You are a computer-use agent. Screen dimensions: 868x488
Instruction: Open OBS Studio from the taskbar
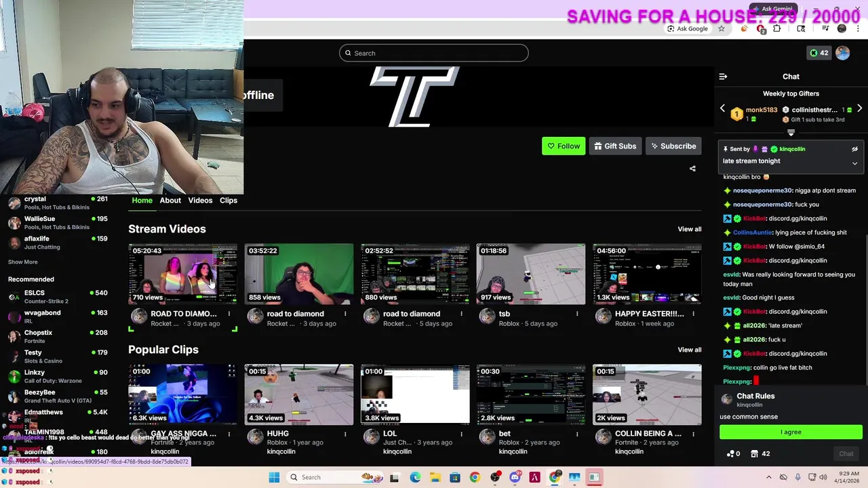[495, 477]
